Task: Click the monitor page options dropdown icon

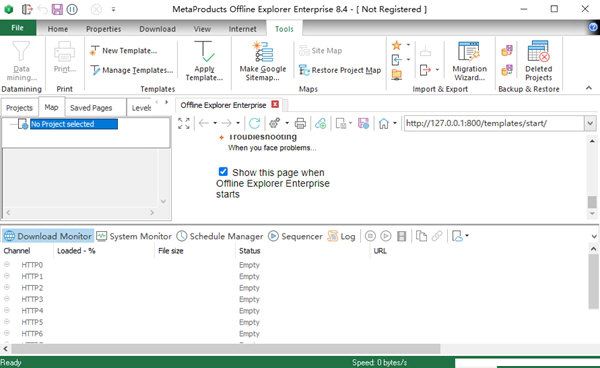Action: click(x=460, y=236)
